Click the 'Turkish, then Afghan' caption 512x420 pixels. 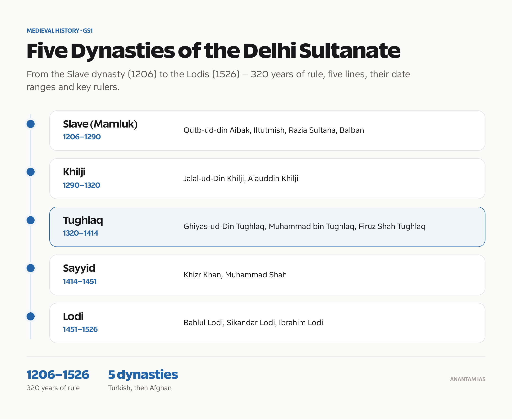click(x=140, y=388)
